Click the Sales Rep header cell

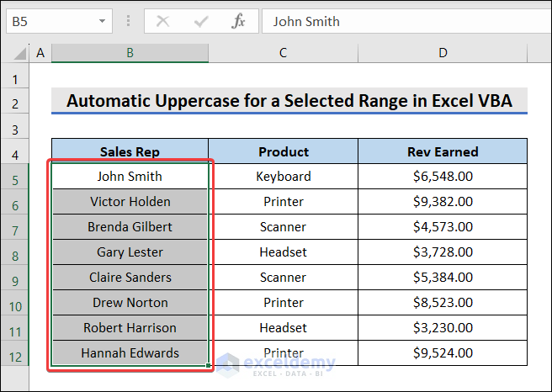point(130,152)
